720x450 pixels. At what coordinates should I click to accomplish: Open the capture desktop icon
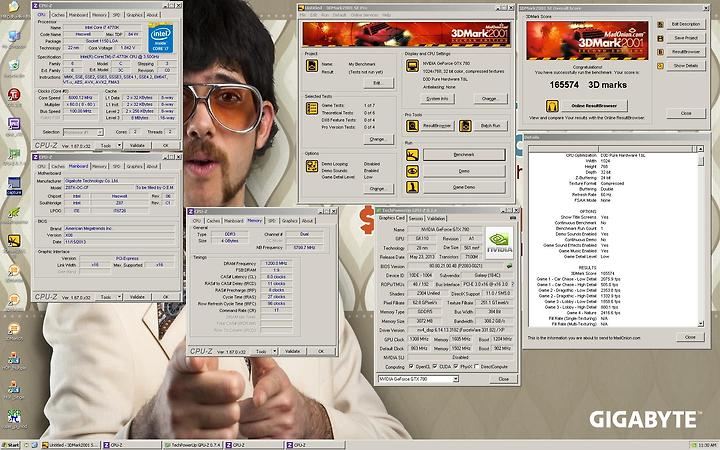point(14,186)
